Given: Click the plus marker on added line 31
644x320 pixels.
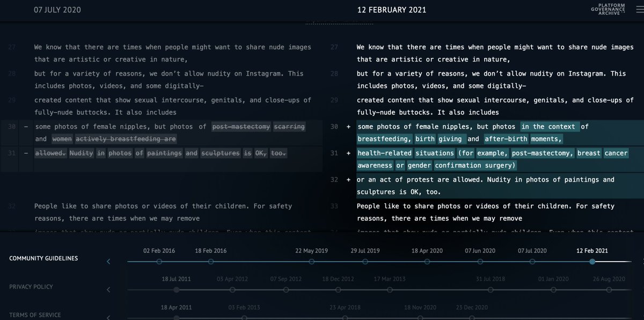Looking at the screenshot, I should click(348, 153).
